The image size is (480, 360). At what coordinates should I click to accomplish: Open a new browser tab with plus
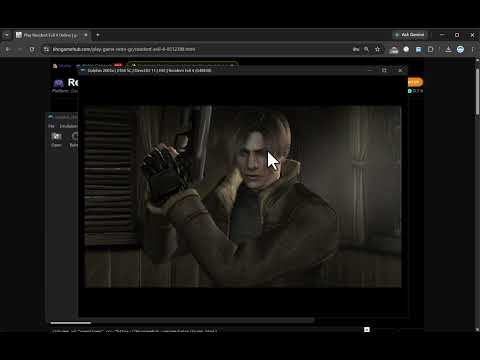click(x=98, y=35)
